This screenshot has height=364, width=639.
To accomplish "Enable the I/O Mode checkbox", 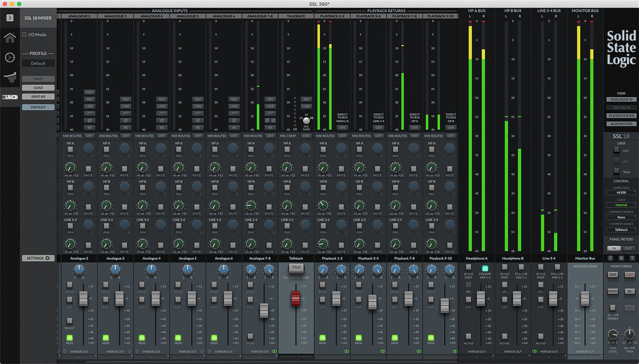I will coord(24,34).
